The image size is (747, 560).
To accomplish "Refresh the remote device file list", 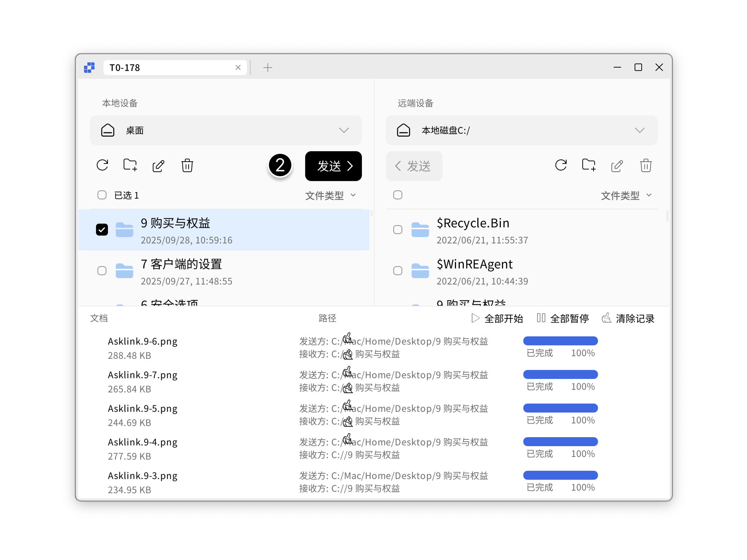I will (561, 165).
